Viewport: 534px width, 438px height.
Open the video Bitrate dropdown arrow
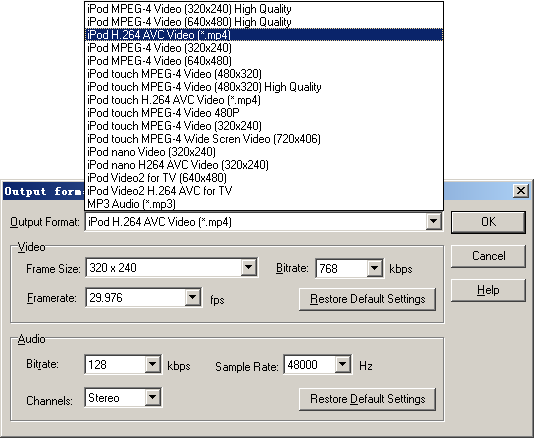coord(374,268)
